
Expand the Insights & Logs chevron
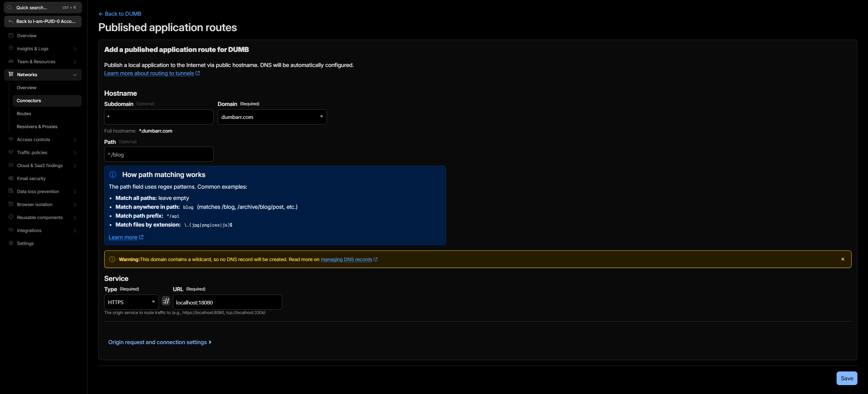tap(75, 49)
